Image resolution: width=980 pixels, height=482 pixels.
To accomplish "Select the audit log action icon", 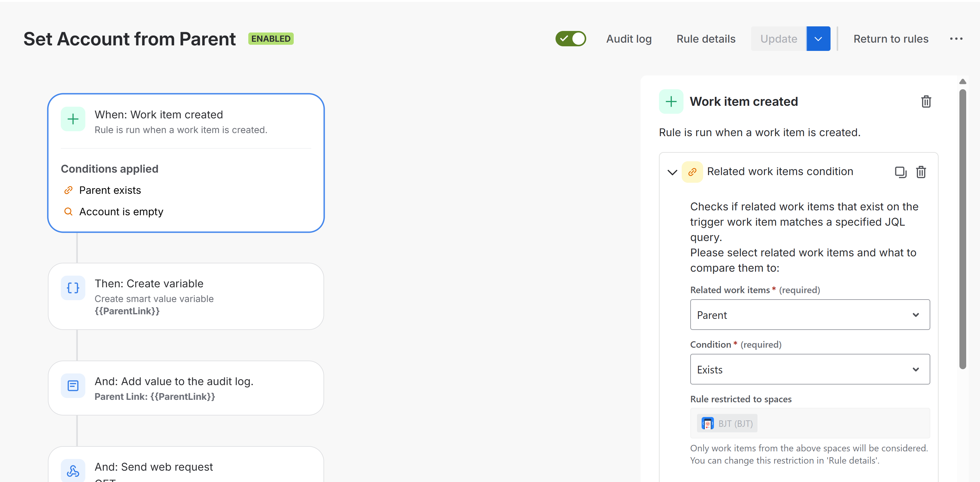I will [73, 386].
